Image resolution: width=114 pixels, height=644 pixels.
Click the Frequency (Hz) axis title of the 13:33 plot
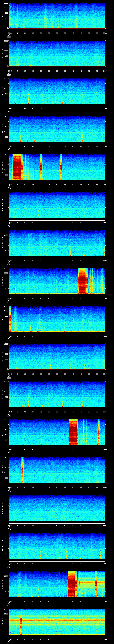click(x=3, y=432)
